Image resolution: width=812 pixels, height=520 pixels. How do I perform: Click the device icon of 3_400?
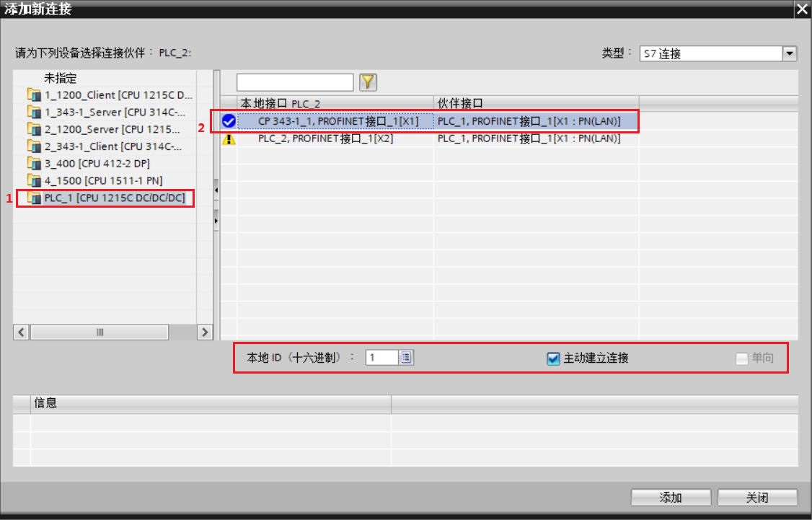pos(34,163)
